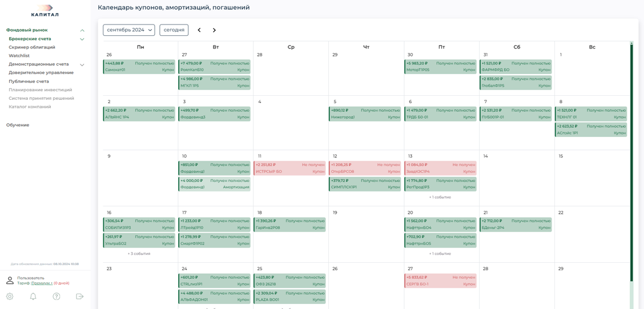The image size is (644, 309).
Task: Open Доверительное управление
Action: pyautogui.click(x=41, y=72)
